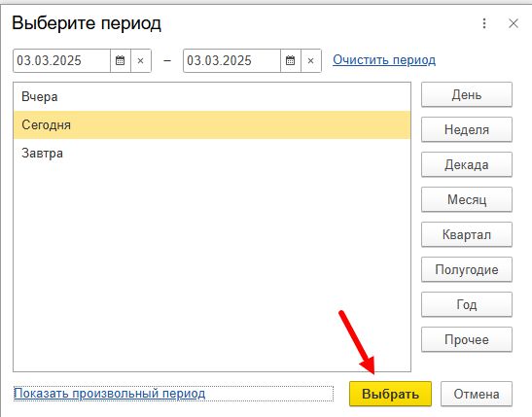Screen dimensions: 532x417
Task: Confirm with the Выбрать button
Action: tap(391, 394)
